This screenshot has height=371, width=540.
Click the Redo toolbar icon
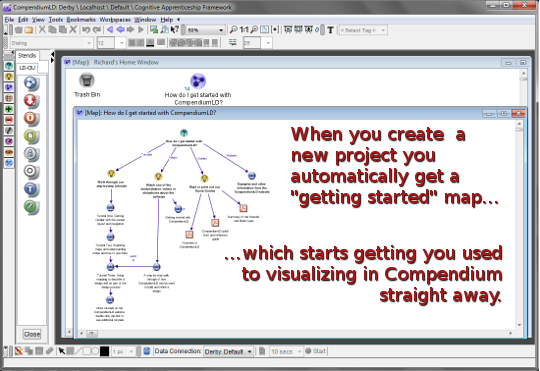pyautogui.click(x=97, y=30)
